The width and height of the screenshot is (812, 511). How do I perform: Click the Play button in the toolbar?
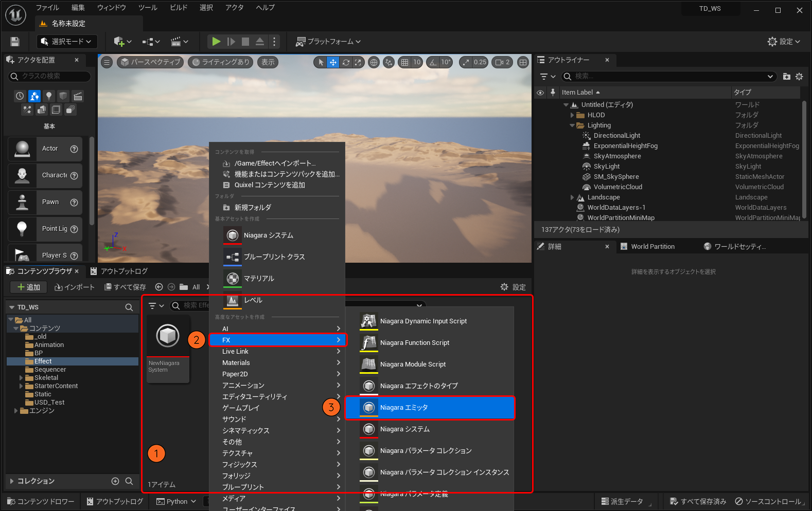(x=216, y=42)
